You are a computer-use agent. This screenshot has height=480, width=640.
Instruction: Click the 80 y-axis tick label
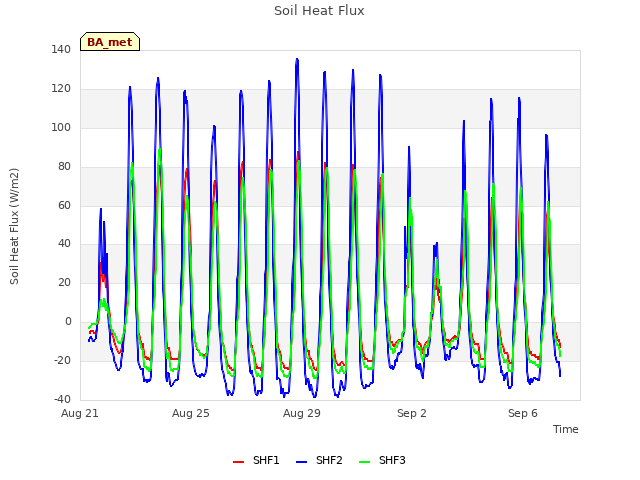(64, 167)
